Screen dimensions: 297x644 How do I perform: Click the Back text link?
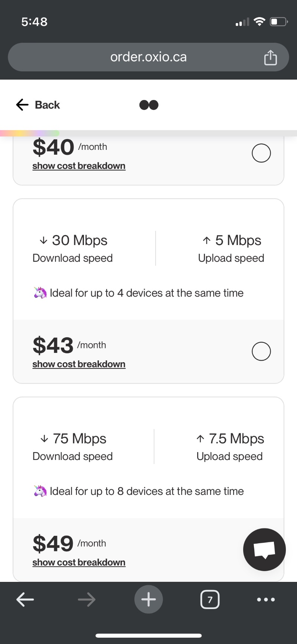(47, 105)
